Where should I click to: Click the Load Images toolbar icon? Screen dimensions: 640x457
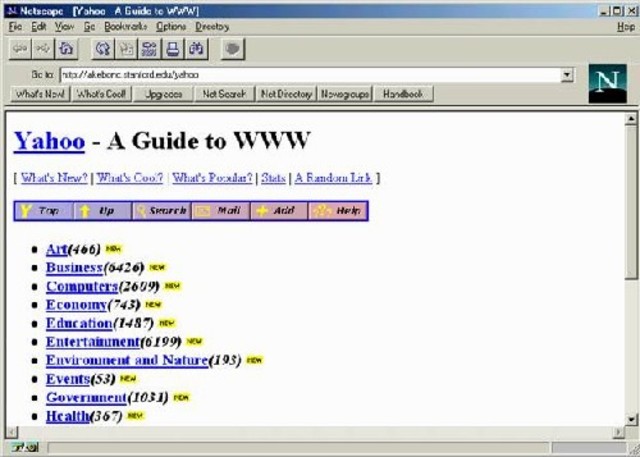pyautogui.click(x=126, y=49)
